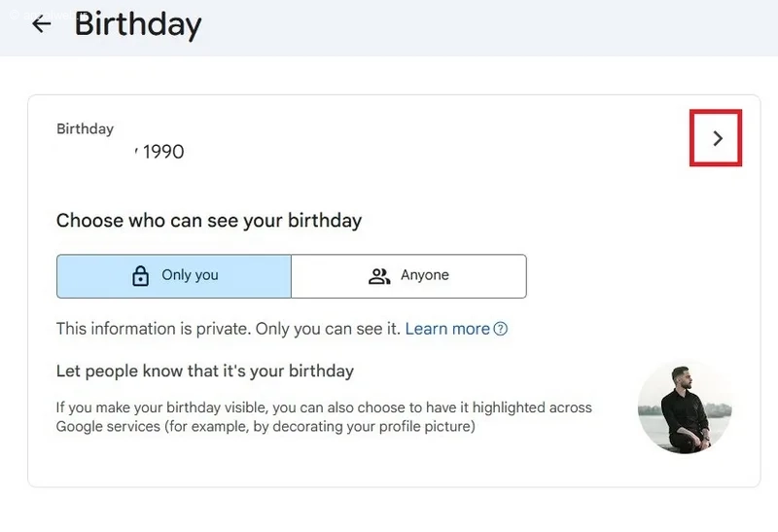The image size is (778, 532).
Task: Open the birthday edit chevron arrow
Action: pos(717,138)
